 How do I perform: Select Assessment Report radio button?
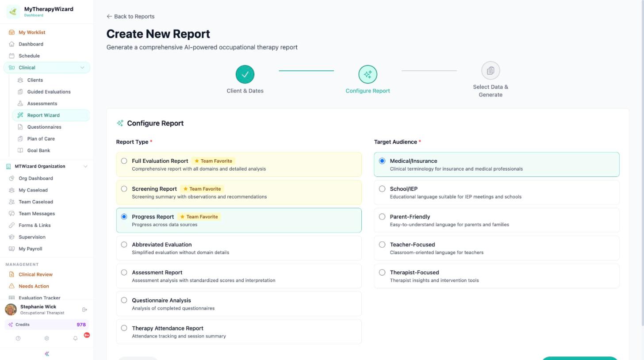click(x=124, y=272)
